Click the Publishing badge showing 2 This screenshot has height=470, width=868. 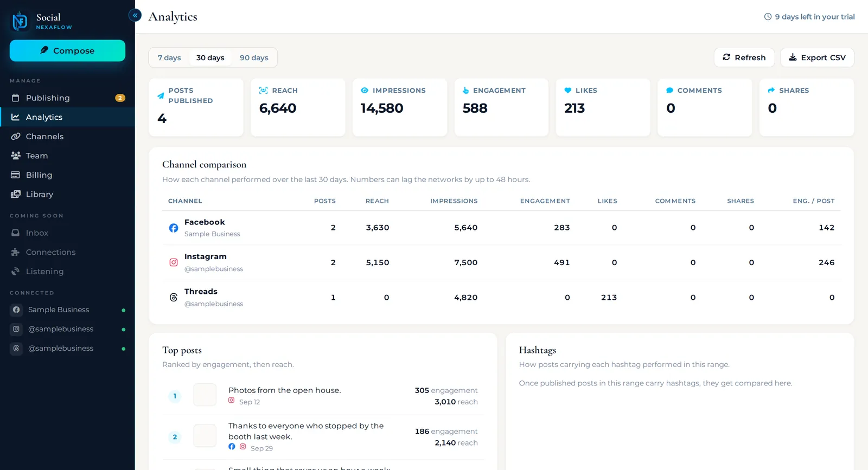coord(120,98)
